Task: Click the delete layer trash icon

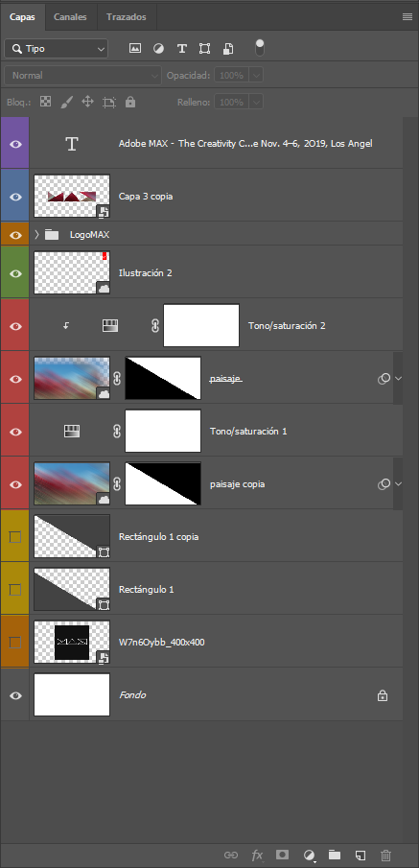Action: (386, 855)
